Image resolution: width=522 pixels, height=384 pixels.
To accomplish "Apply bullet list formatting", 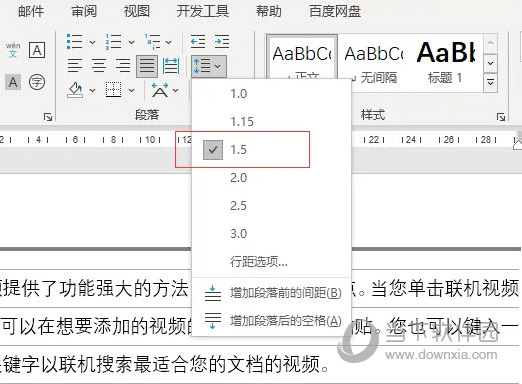I will (x=75, y=42).
